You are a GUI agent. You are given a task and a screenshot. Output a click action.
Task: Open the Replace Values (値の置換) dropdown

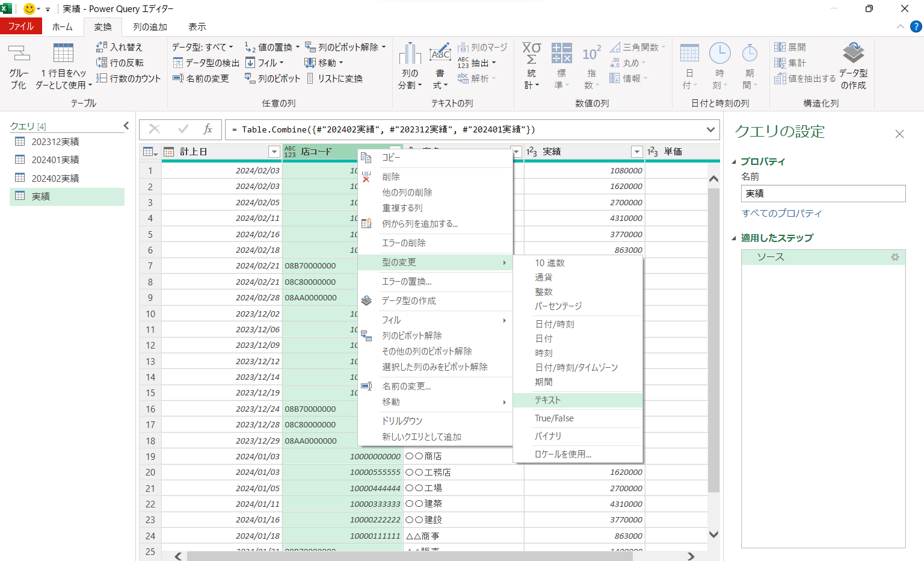point(297,47)
